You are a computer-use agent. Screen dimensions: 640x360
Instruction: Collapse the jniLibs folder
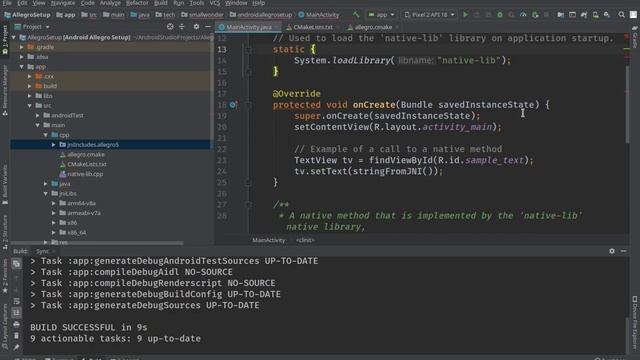pos(46,193)
